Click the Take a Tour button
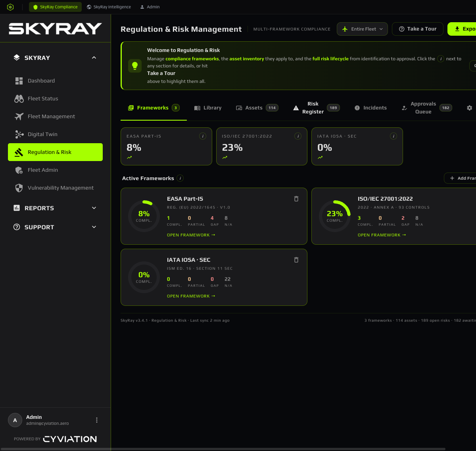Viewport: 476px width, 451px height. click(418, 29)
